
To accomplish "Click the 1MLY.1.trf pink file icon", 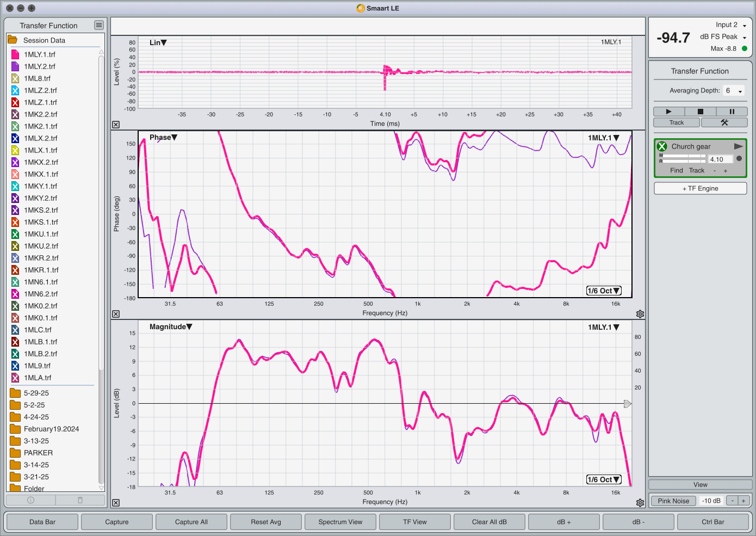I will coord(15,54).
